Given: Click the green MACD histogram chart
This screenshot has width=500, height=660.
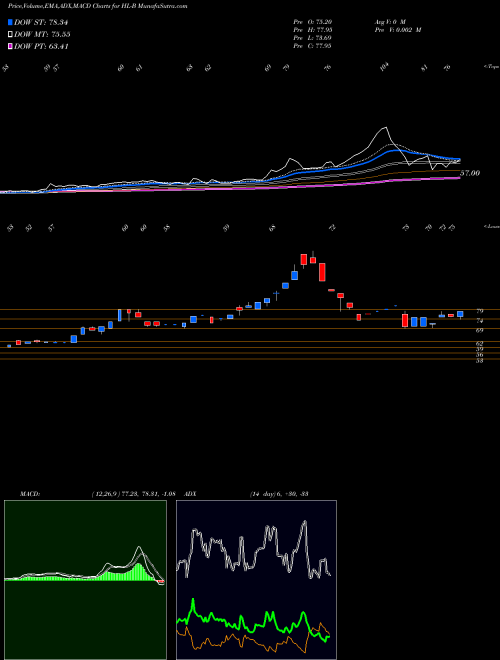Looking at the screenshot, I should (85, 580).
